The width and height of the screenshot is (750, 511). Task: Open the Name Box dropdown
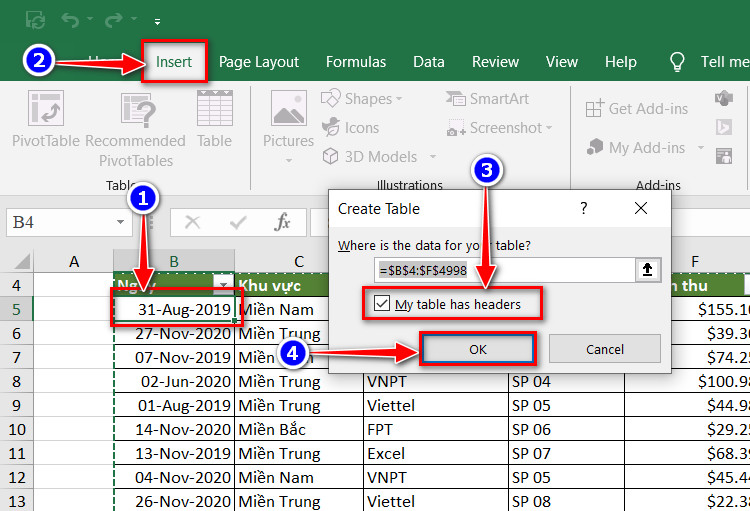[121, 222]
